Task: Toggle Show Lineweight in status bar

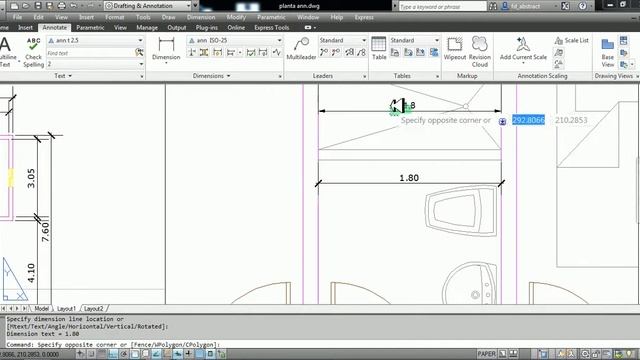Action: point(189,354)
